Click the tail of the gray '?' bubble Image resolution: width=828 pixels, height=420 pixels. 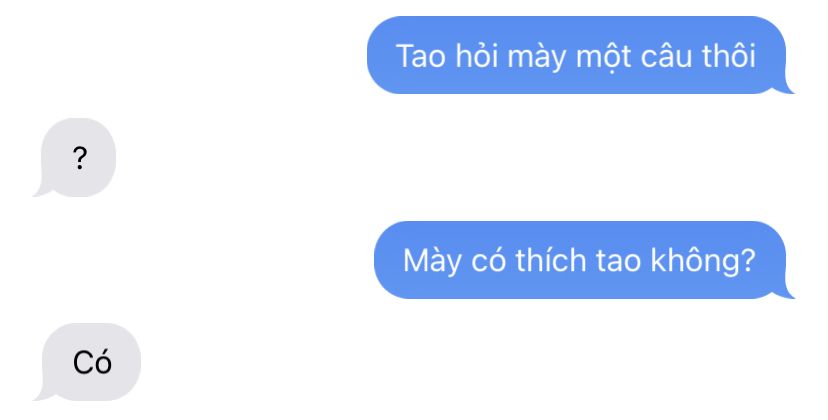[x=40, y=190]
